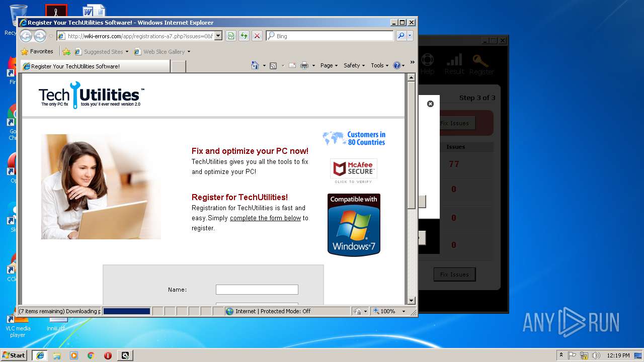Image resolution: width=644 pixels, height=362 pixels.
Task: Open the Help question mark menu
Action: click(398, 65)
